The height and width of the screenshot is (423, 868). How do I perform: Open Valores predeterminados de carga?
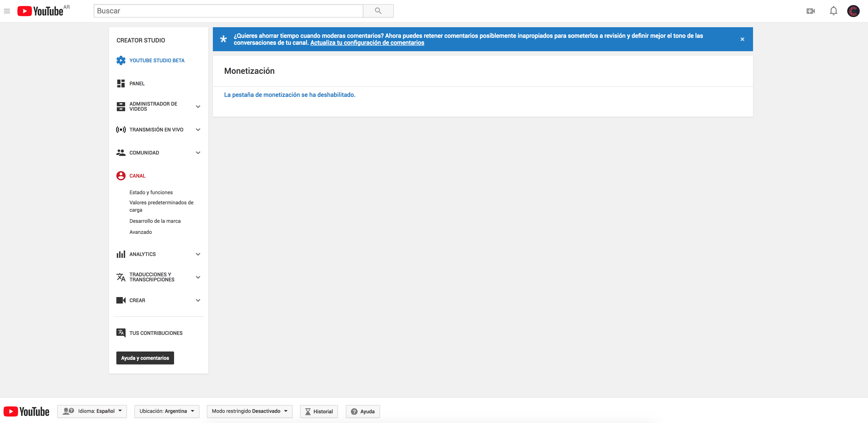click(161, 206)
